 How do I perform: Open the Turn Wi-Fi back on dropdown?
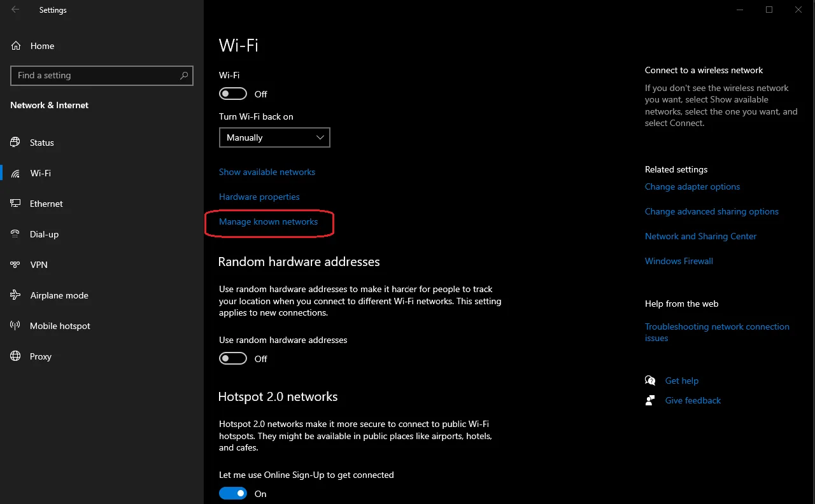(274, 137)
